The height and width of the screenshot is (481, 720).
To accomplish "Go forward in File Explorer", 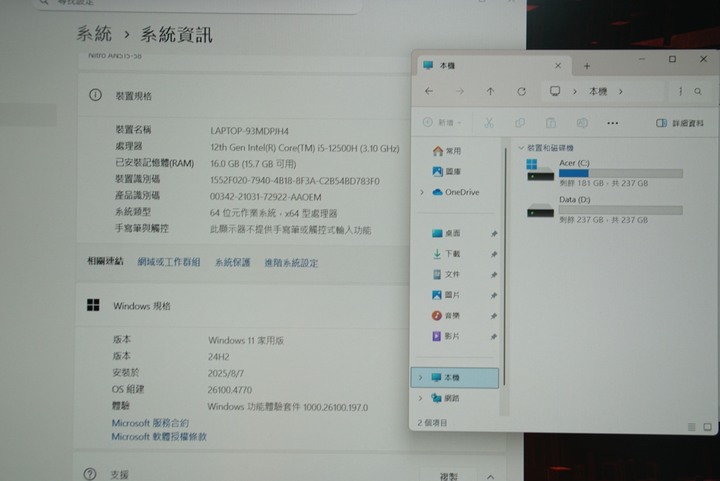I will [460, 91].
